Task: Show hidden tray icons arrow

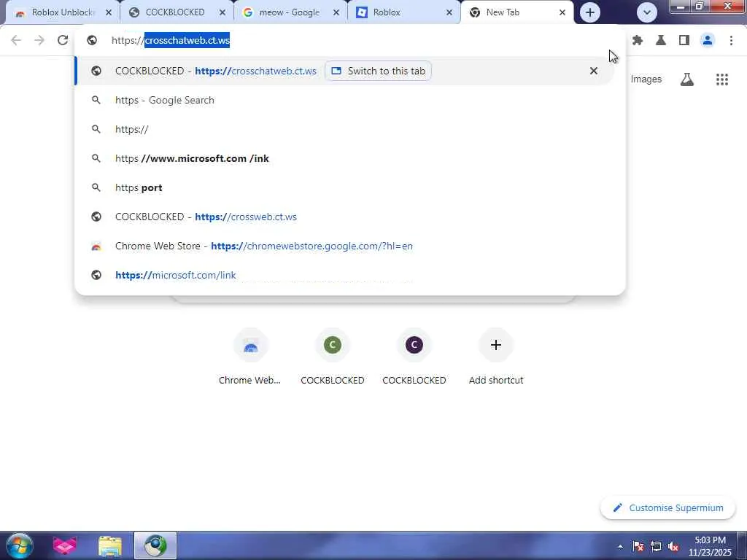Action: tap(620, 546)
